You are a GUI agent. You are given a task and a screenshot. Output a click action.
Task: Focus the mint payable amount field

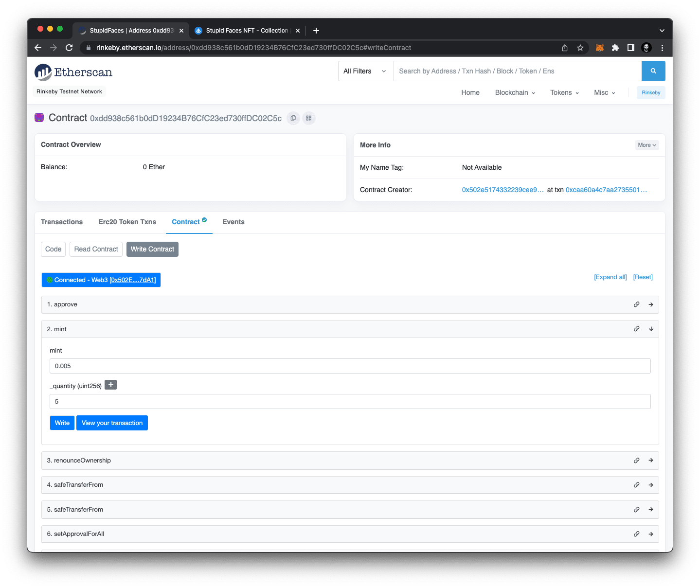pyautogui.click(x=350, y=366)
